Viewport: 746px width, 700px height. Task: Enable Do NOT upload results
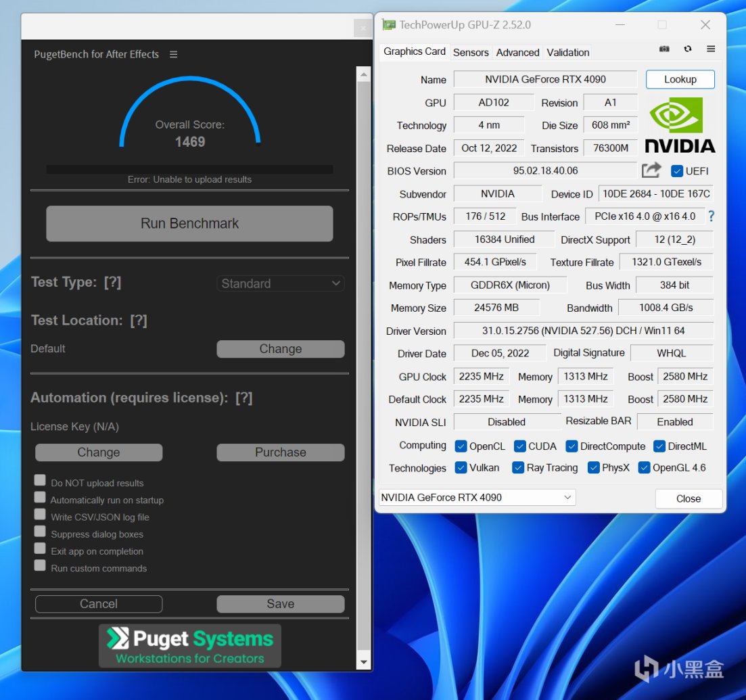[40, 480]
